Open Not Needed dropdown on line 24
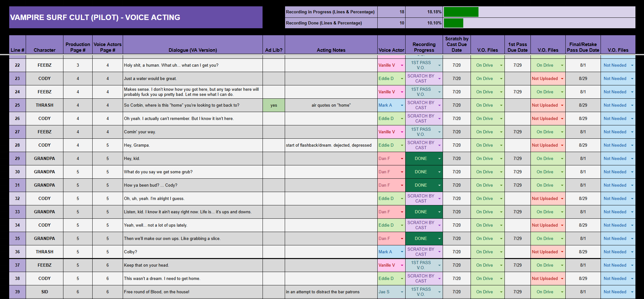The height and width of the screenshot is (299, 644). click(632, 92)
